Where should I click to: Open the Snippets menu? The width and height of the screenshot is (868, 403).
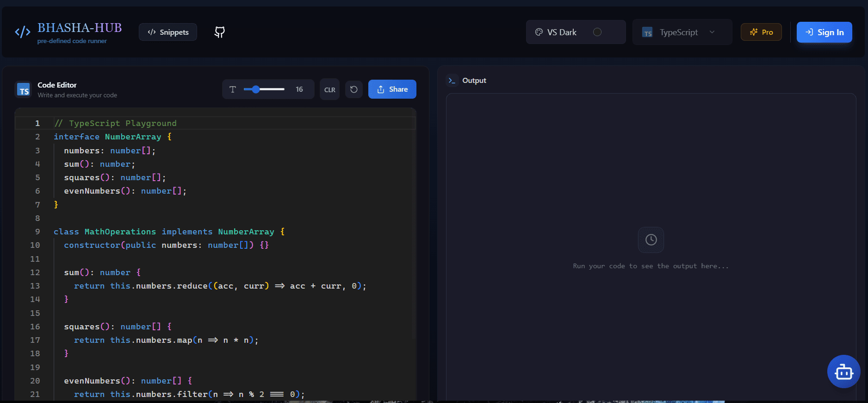point(168,32)
